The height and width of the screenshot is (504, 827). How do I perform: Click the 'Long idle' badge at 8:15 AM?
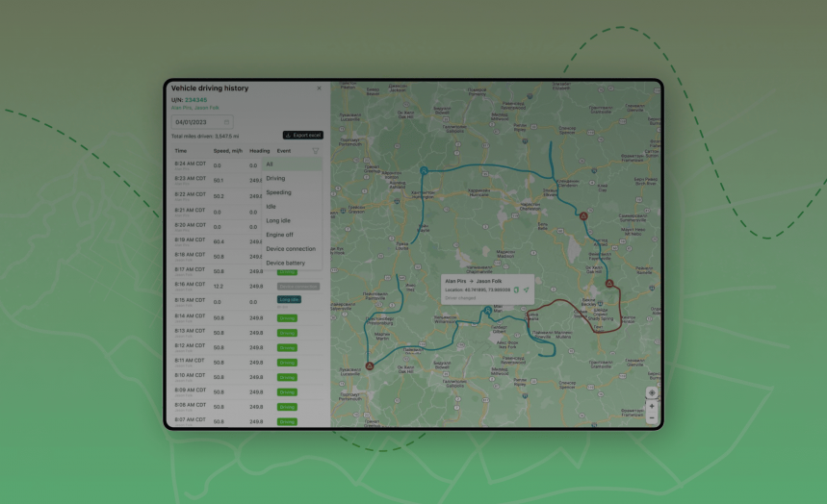coord(289,300)
